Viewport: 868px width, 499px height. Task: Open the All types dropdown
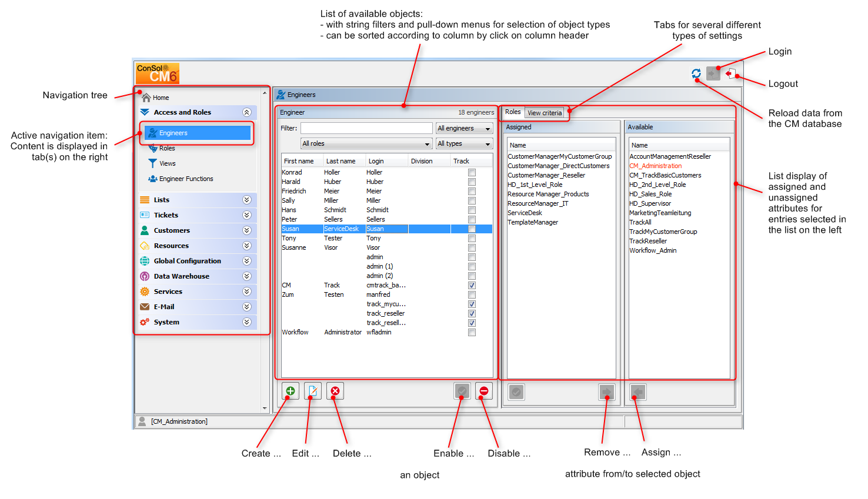click(x=464, y=143)
